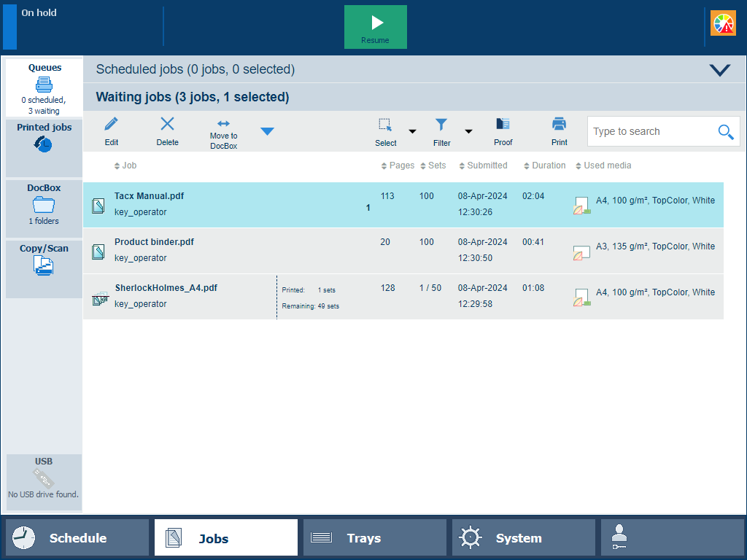Screen dimensions: 747x560
Task: Switch to the System tab
Action: [523, 538]
